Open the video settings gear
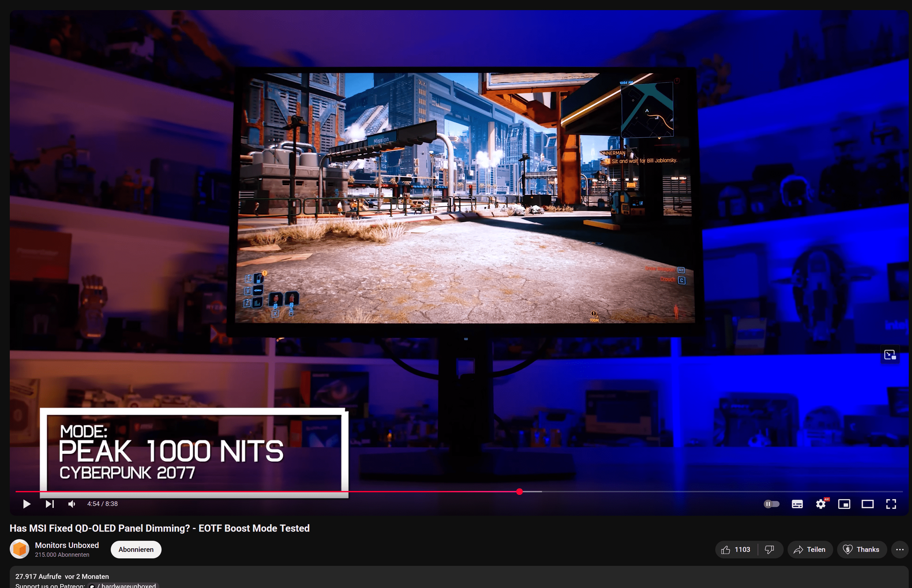The image size is (912, 588). click(820, 504)
